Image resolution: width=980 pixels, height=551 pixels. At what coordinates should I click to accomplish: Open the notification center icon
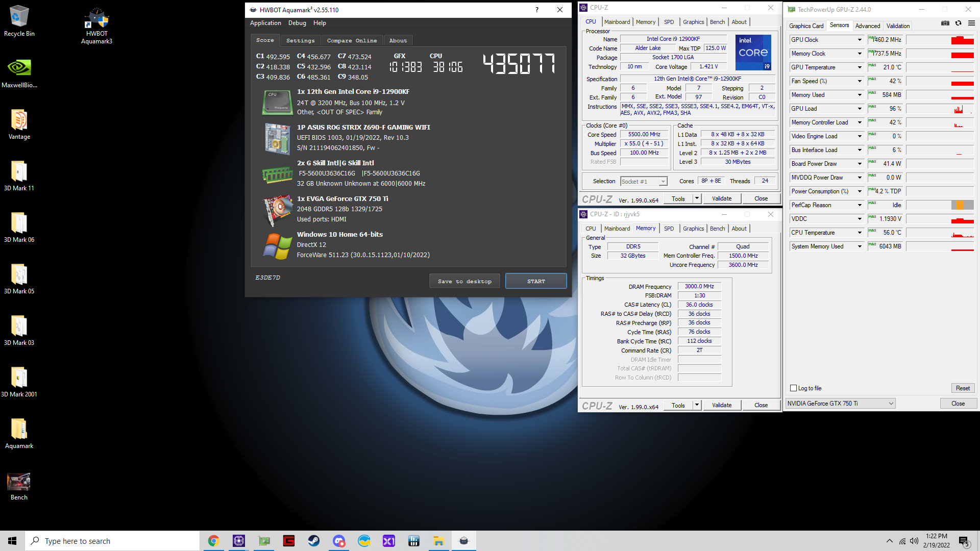964,541
